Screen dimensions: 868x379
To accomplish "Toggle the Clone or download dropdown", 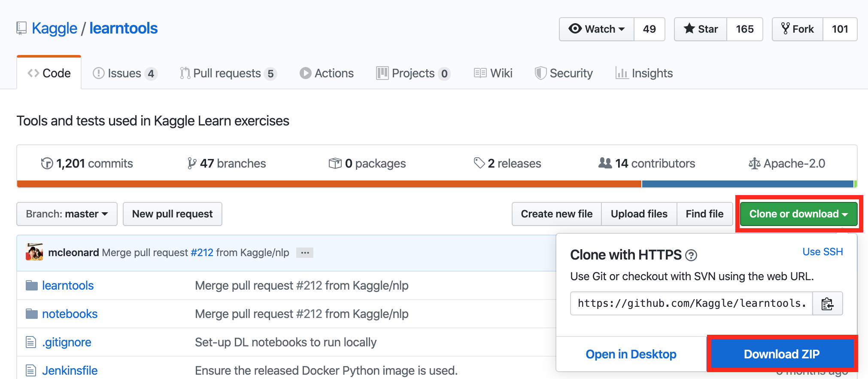I will (x=798, y=214).
